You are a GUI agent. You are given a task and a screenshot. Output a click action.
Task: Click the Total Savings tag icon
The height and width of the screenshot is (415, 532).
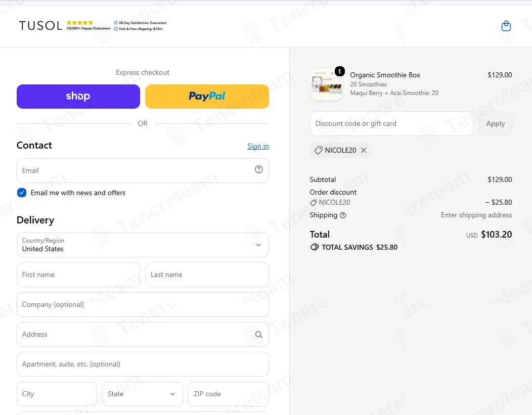(x=315, y=247)
